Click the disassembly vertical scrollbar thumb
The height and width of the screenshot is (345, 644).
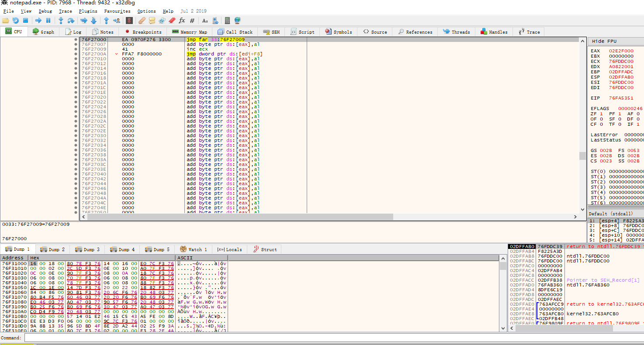click(582, 156)
